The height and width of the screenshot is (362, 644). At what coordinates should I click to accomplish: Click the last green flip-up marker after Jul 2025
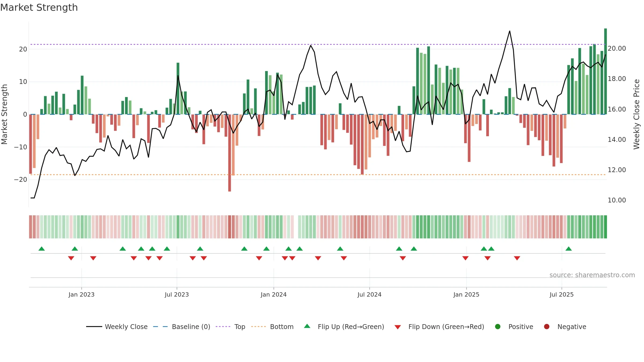pyautogui.click(x=569, y=249)
